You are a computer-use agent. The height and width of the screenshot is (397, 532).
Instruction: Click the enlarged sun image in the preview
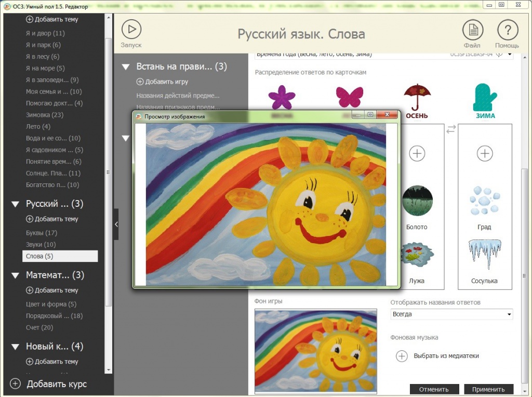click(266, 205)
